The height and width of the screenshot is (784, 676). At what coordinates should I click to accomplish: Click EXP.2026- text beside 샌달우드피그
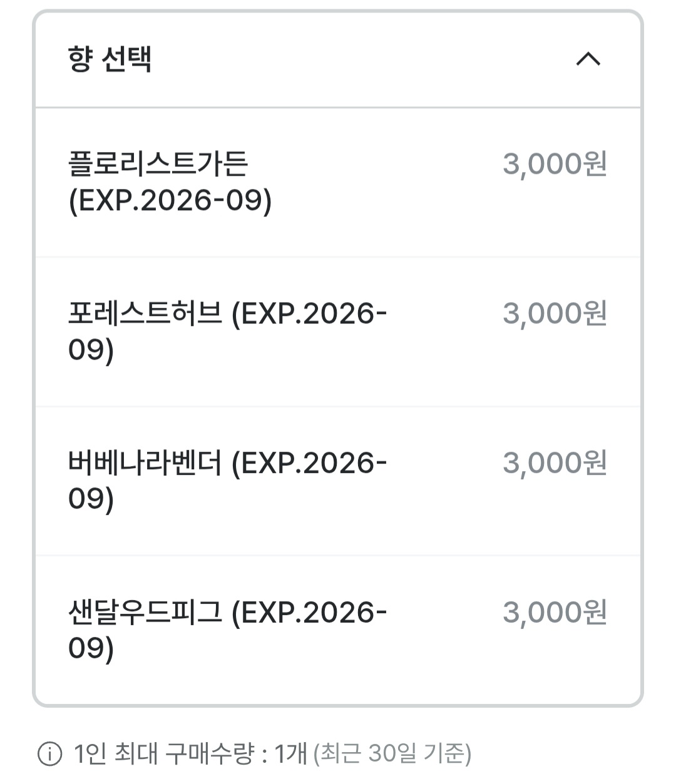tap(309, 612)
